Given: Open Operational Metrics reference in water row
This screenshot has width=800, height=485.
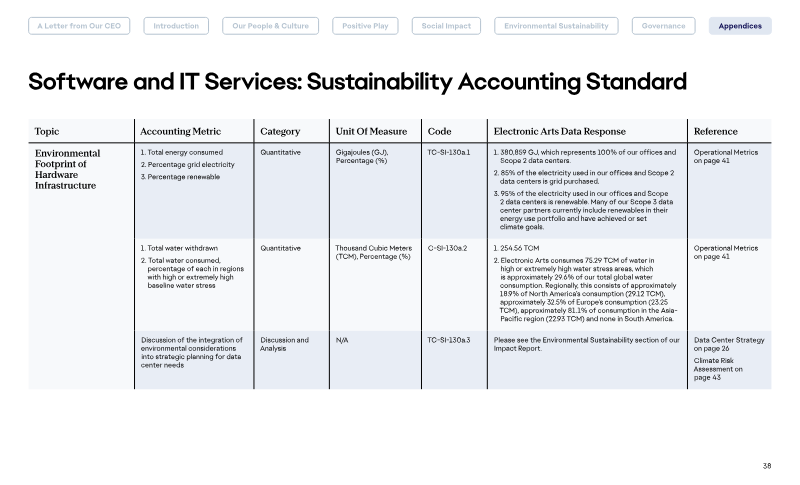Looking at the screenshot, I should click(x=726, y=252).
